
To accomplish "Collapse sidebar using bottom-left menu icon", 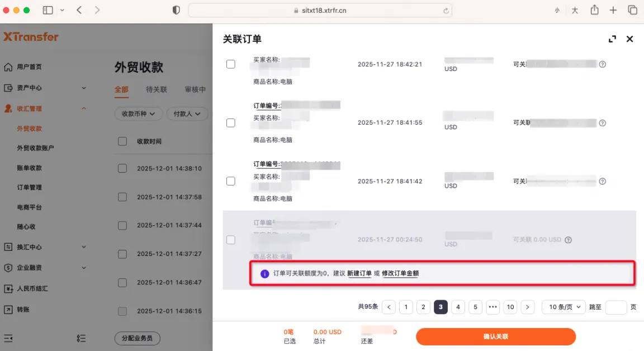I will click(8, 338).
